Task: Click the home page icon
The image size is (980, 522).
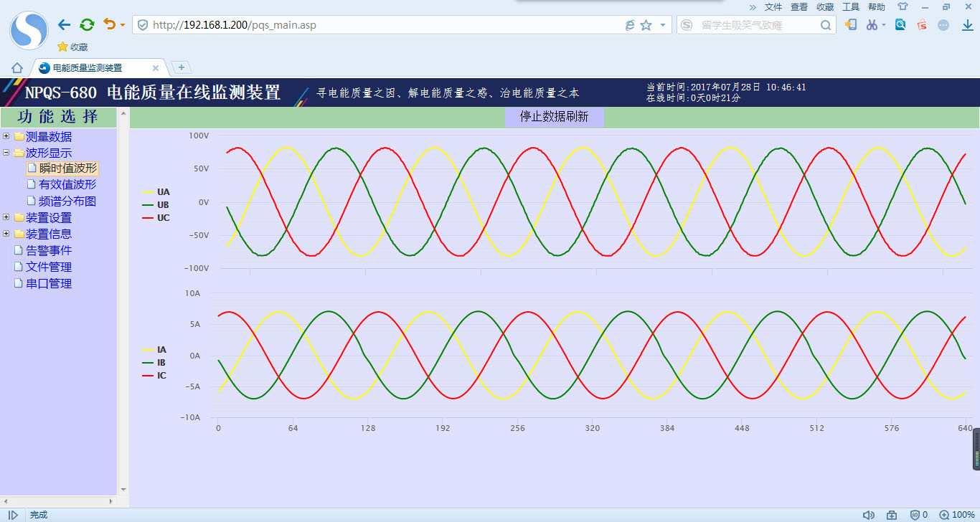Action: [x=17, y=68]
